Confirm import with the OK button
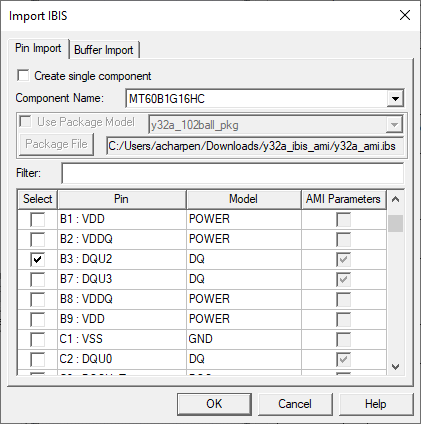This screenshot has width=421, height=424. point(214,404)
